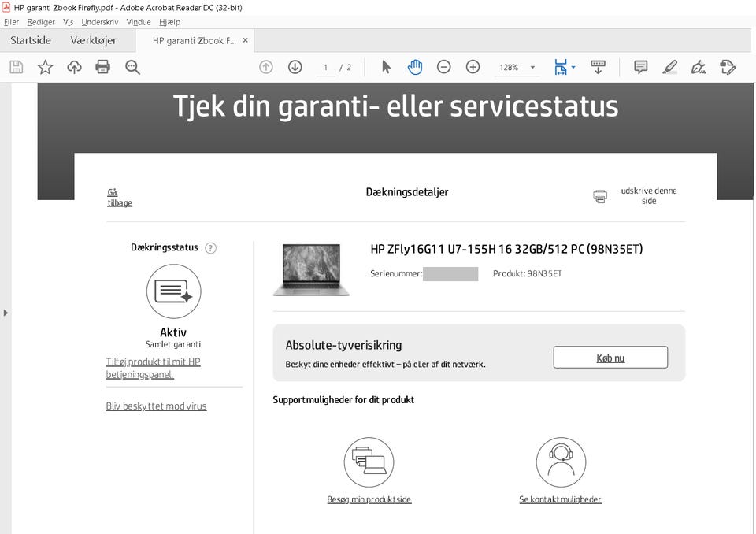Close the HP garanti Zbook tab

click(246, 40)
